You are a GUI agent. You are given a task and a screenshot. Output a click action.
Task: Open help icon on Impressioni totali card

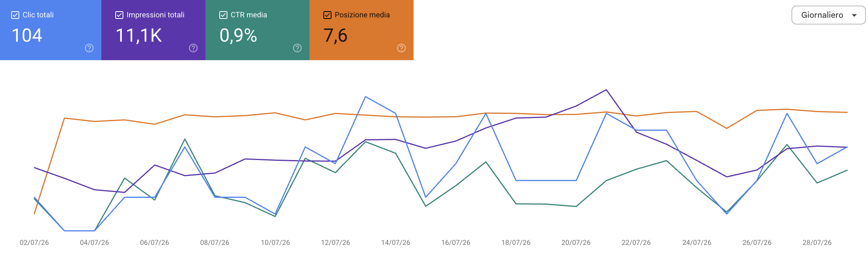(x=193, y=48)
